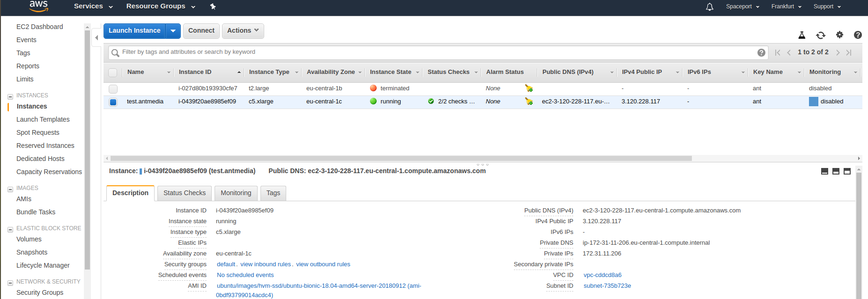The width and height of the screenshot is (868, 299).
Task: Collapse the ELASTIC BLOCK STORE section
Action: (10, 229)
